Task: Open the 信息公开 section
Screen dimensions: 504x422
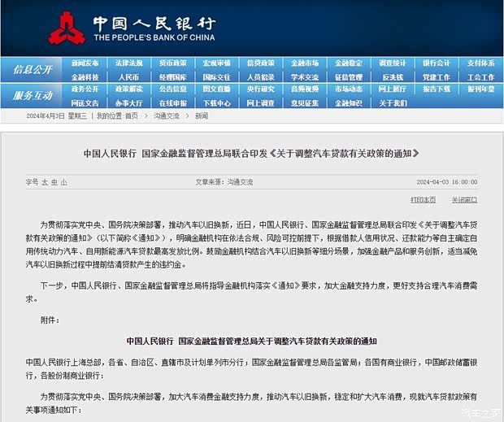Action: pos(33,70)
